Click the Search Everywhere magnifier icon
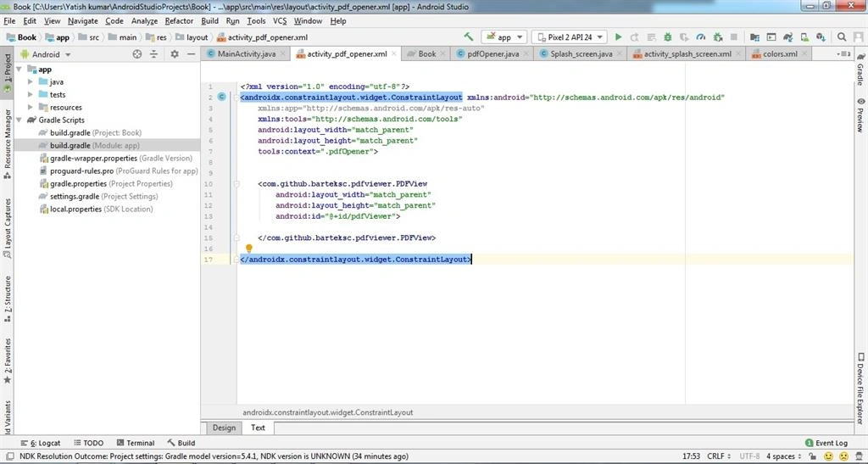 point(842,37)
